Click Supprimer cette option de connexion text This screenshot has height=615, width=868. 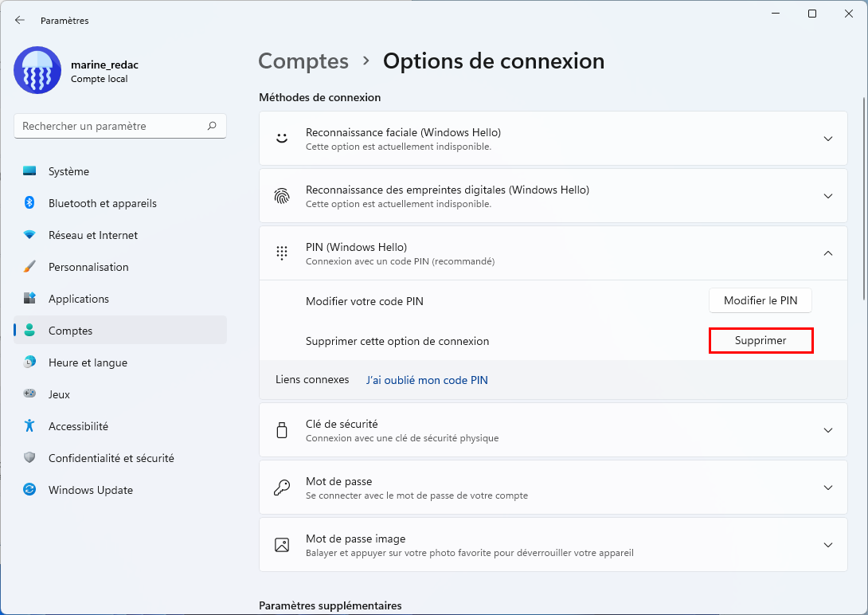pos(397,341)
